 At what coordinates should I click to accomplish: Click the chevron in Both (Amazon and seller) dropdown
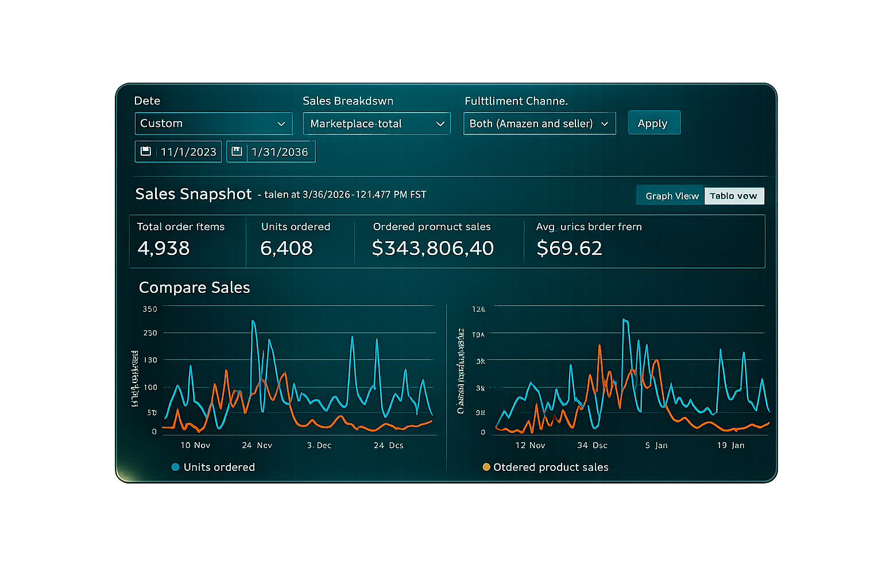coord(605,124)
